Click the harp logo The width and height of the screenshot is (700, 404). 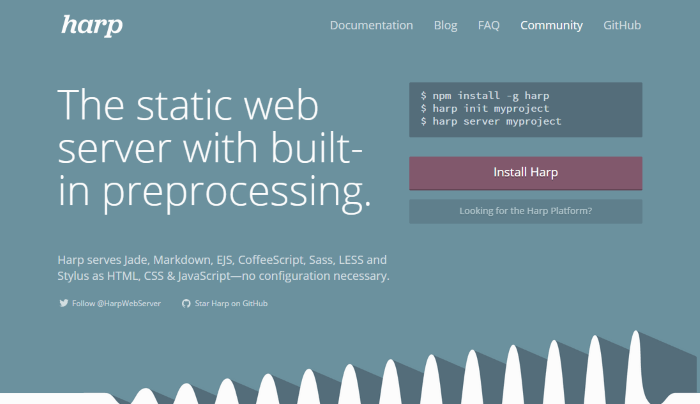[x=92, y=25]
